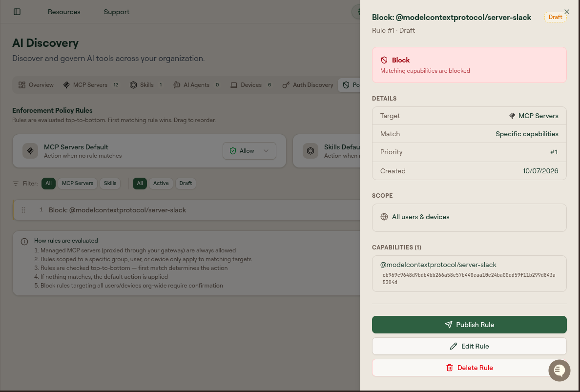Switch to the Devices tab
This screenshot has height=392, width=580.
(251, 85)
